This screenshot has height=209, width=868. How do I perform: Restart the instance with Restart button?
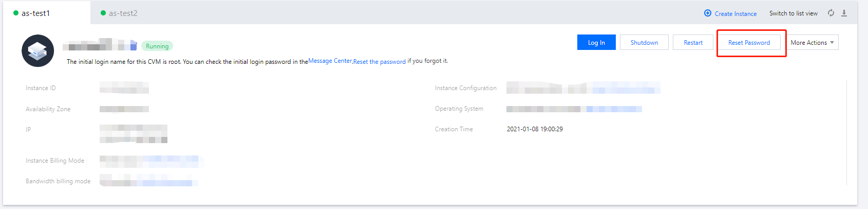click(x=693, y=43)
